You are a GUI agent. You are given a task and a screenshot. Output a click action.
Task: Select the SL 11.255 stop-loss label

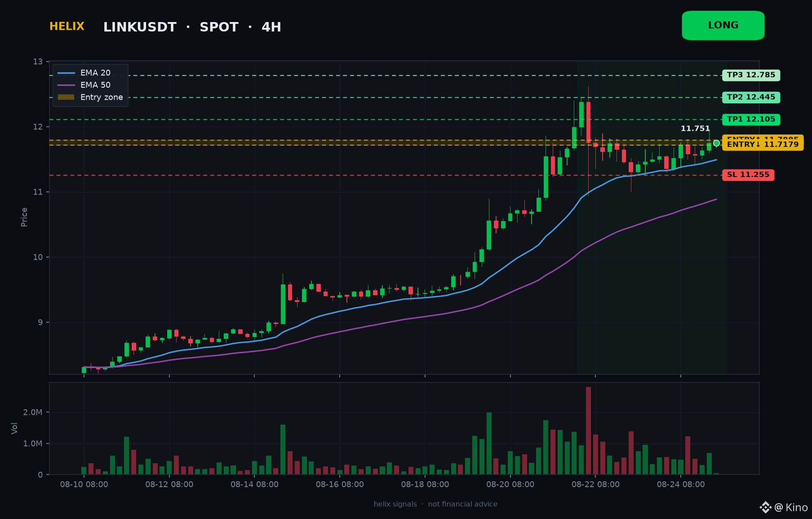coord(748,175)
